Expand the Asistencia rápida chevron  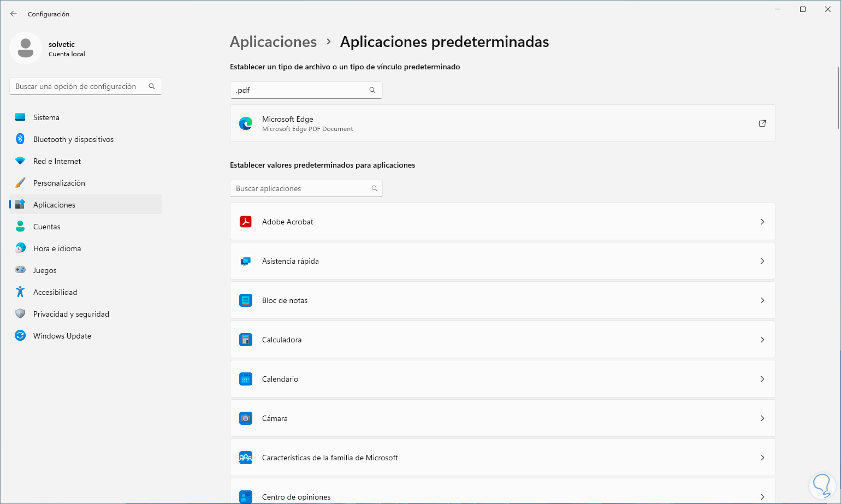tap(762, 261)
